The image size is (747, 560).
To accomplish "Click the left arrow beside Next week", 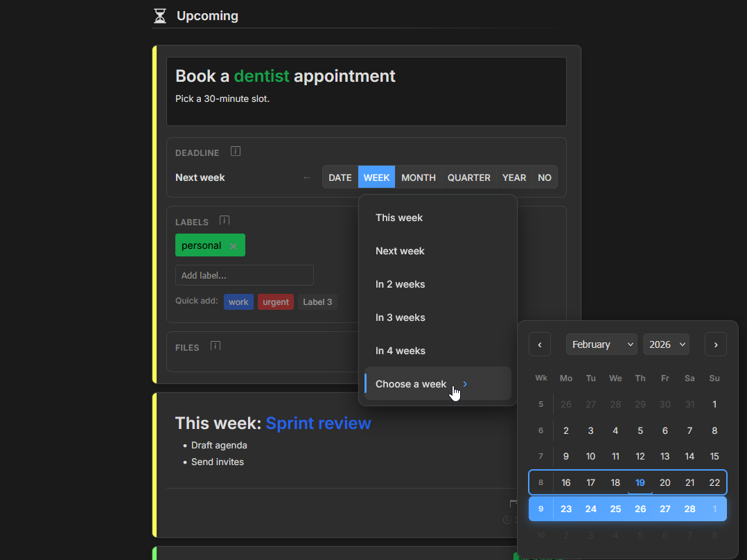I will [x=307, y=177].
